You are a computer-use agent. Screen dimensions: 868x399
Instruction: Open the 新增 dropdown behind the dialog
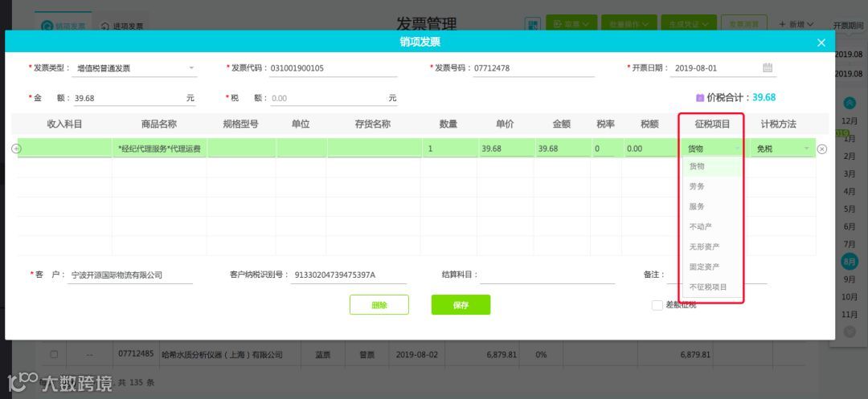pos(796,24)
